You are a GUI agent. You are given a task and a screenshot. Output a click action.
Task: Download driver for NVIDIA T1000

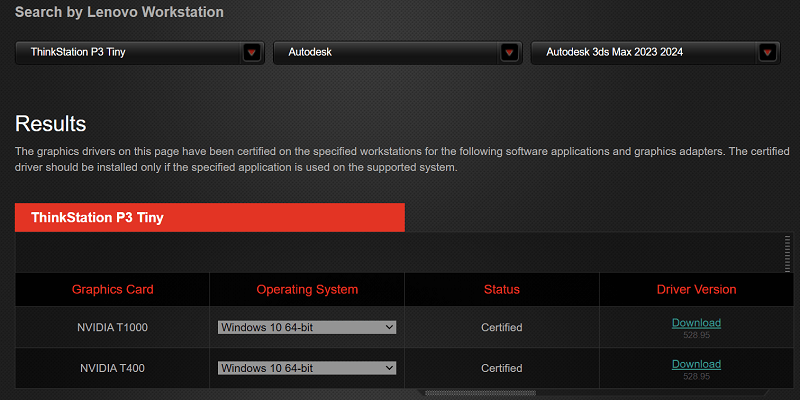(696, 323)
